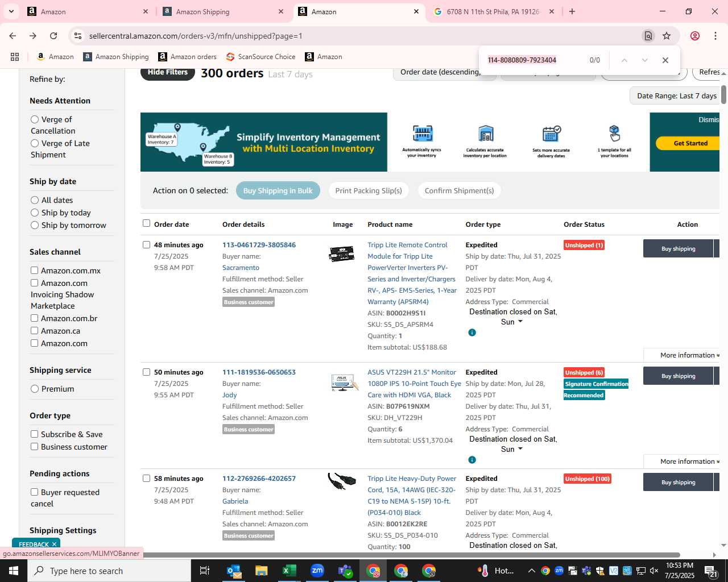This screenshot has width=728, height=582.
Task: Open Microsoft Teams from the taskbar
Action: 345,571
